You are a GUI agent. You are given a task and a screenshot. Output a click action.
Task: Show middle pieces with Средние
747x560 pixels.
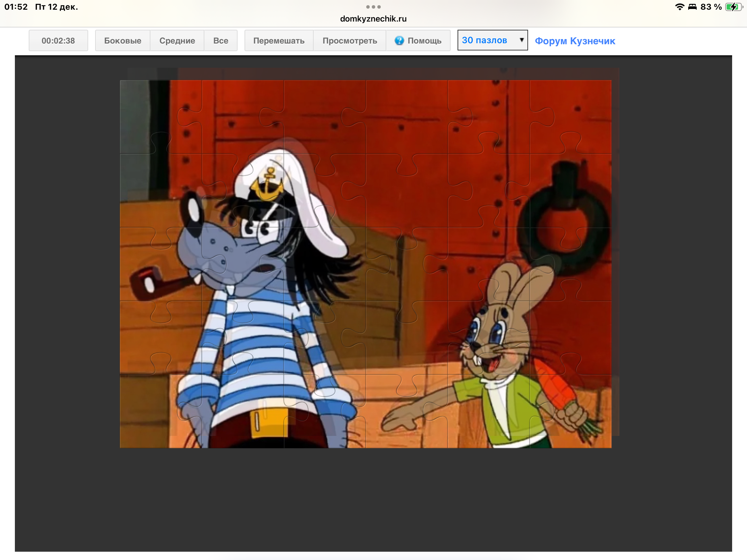[x=177, y=40]
